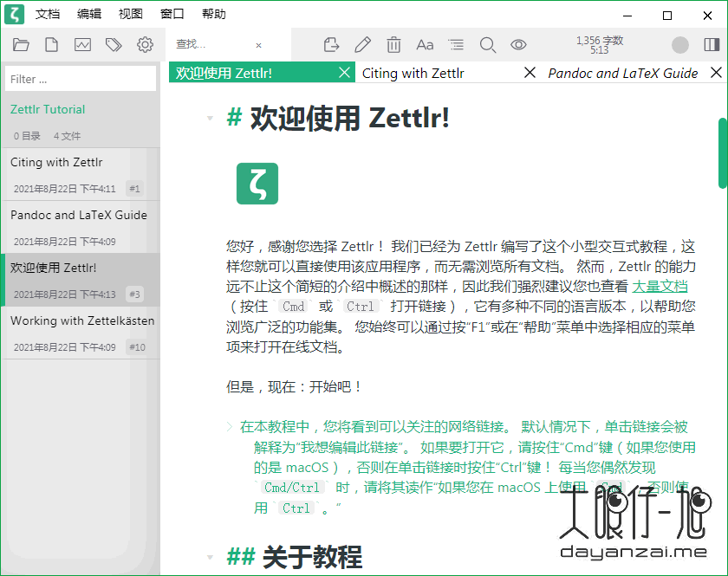The height and width of the screenshot is (576, 728).
Task: Open the 文档 menu
Action: tap(48, 15)
